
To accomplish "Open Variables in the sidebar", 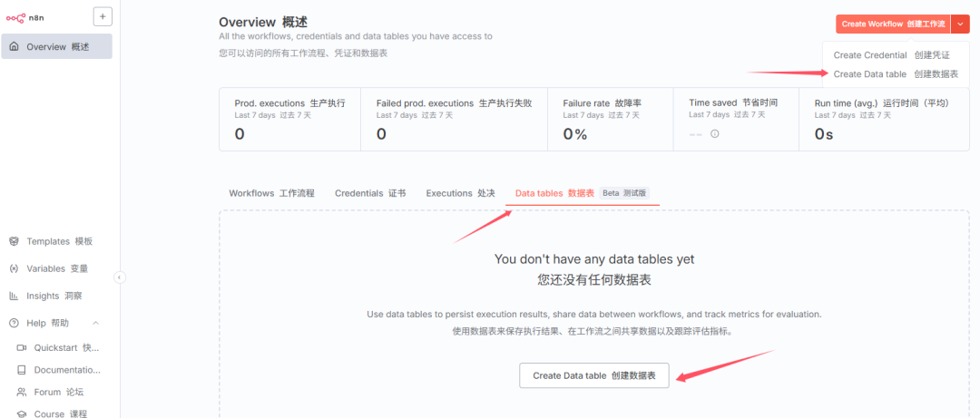I will 57,268.
